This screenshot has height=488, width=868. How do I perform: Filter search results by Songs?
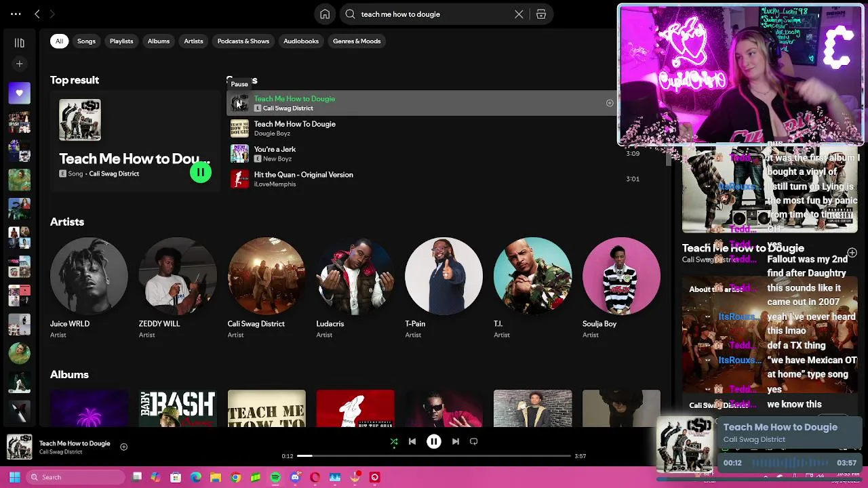click(86, 41)
